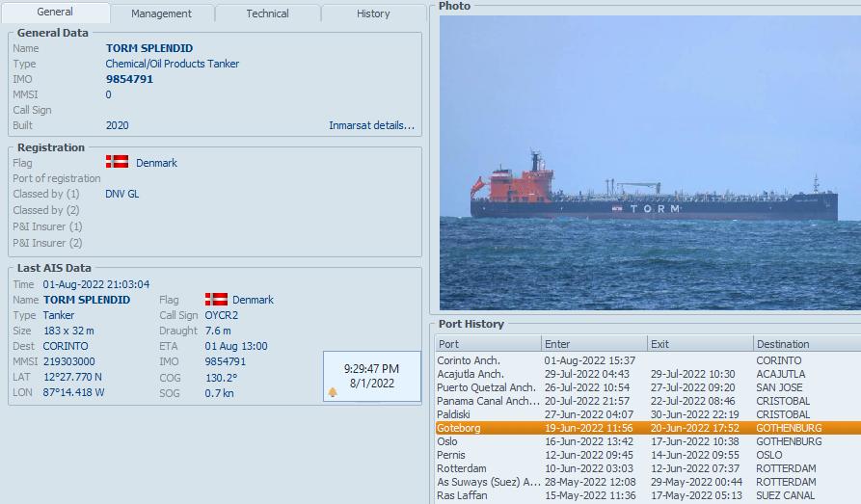
Task: Click the size value 183 x 32 m
Action: point(68,332)
